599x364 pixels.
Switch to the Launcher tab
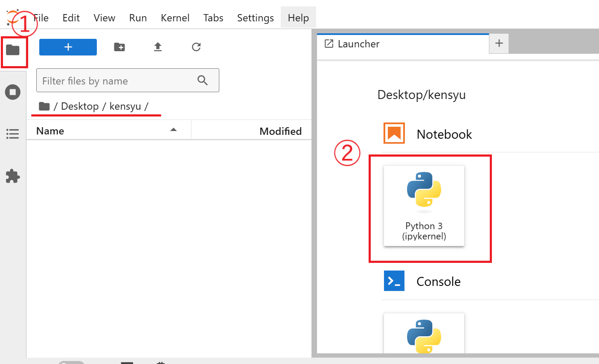pos(358,44)
